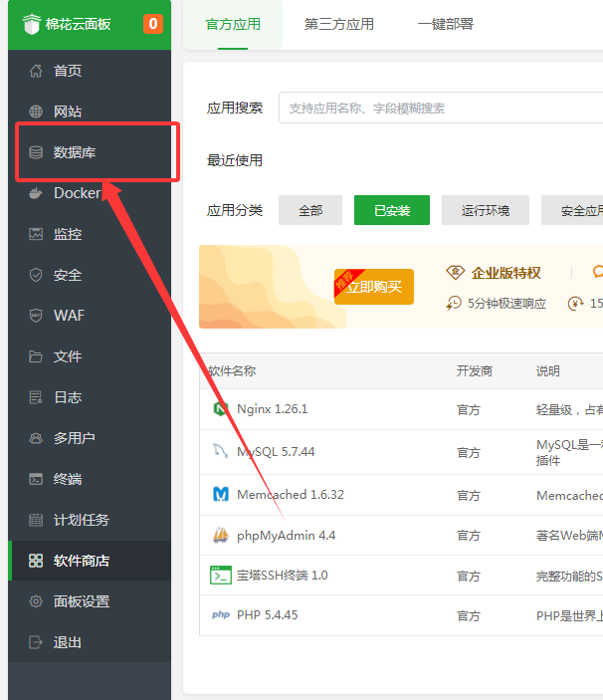Click the 企业版特权 diamond icon
This screenshot has width=603, height=700.
point(456,272)
